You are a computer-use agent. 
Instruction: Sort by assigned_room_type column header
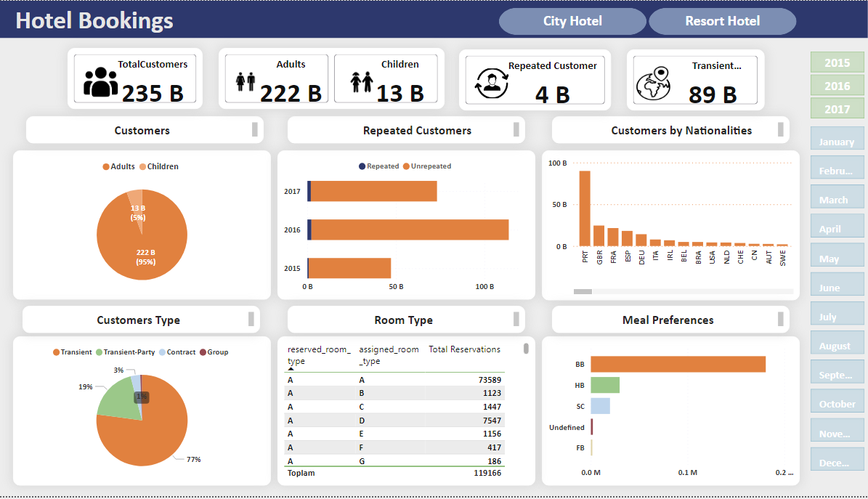pyautogui.click(x=389, y=355)
